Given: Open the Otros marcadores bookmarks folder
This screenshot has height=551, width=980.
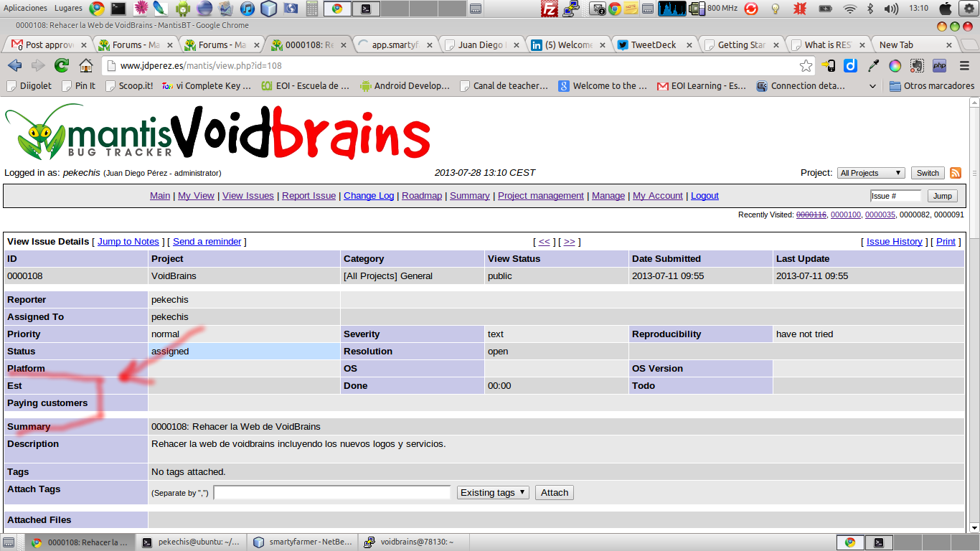Looking at the screenshot, I should (931, 86).
